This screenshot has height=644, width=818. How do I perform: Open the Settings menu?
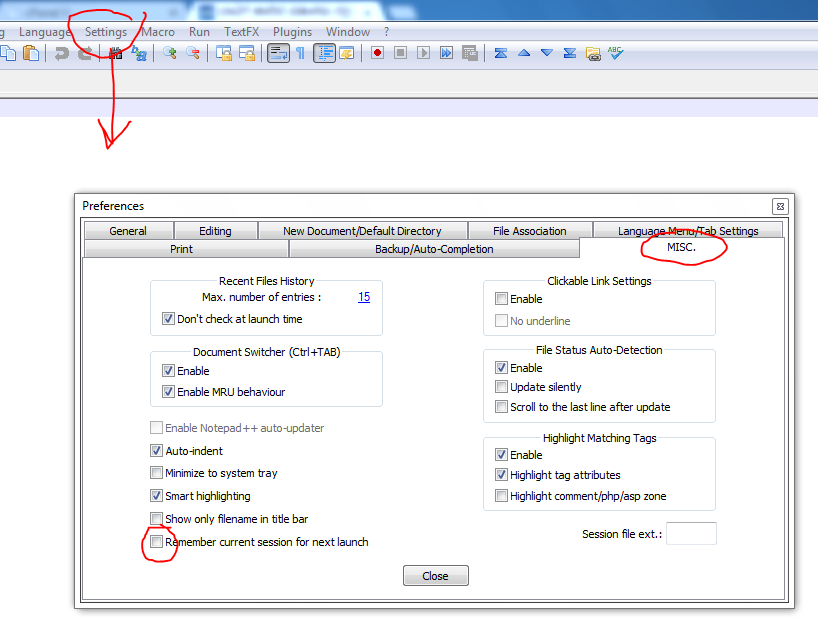[x=106, y=32]
